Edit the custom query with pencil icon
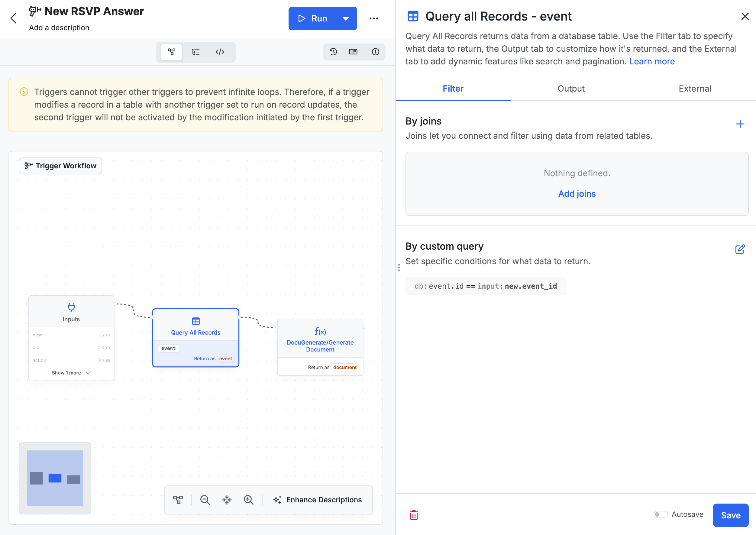Screen dimensions: 756x535 [740, 249]
